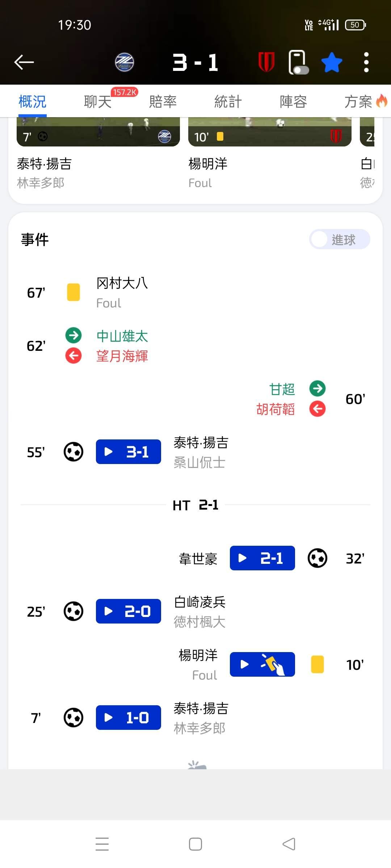Play the 2-1 goal replay
The image size is (391, 868).
click(x=262, y=558)
